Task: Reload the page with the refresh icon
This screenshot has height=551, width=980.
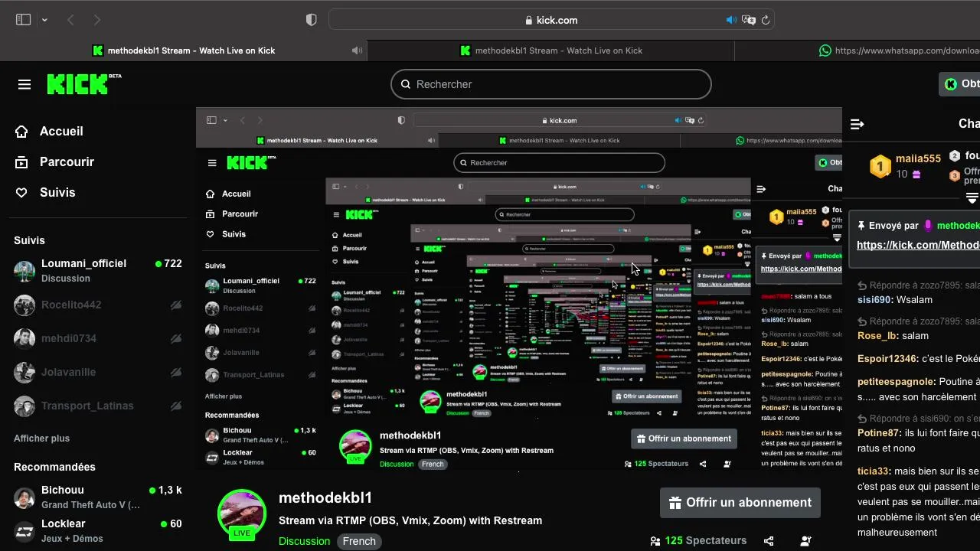Action: [x=765, y=20]
